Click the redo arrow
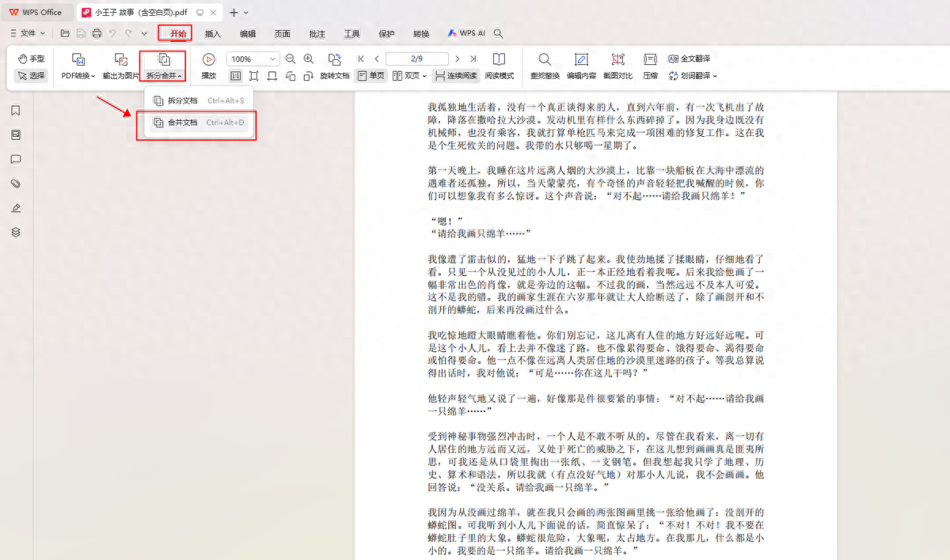The height and width of the screenshot is (560, 950). point(128,33)
